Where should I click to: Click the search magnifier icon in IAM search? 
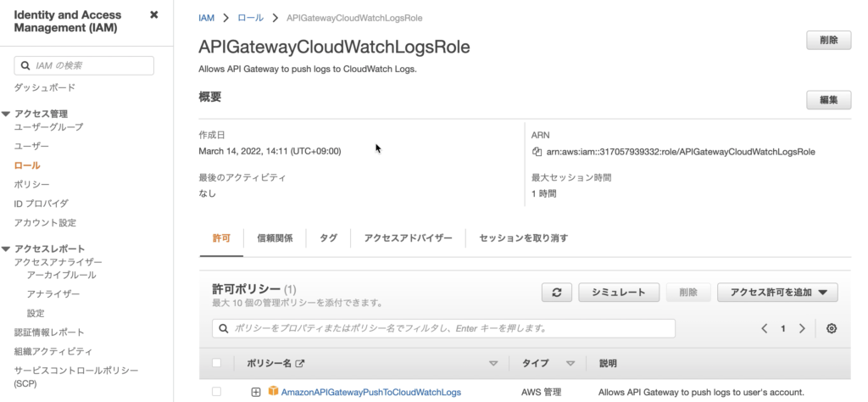25,65
